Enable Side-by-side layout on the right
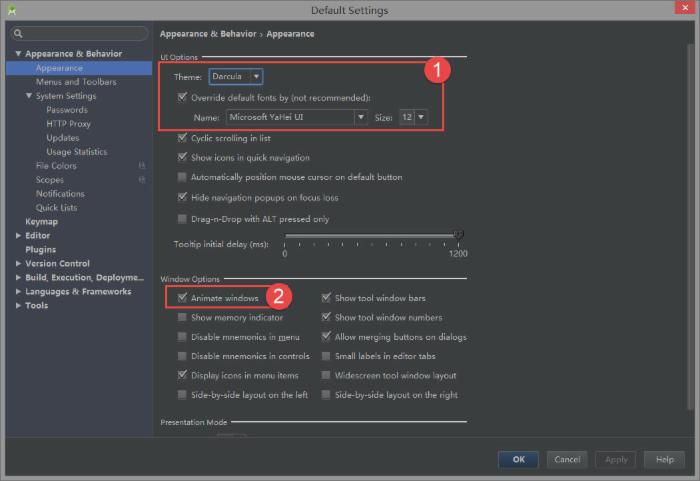 tap(326, 395)
